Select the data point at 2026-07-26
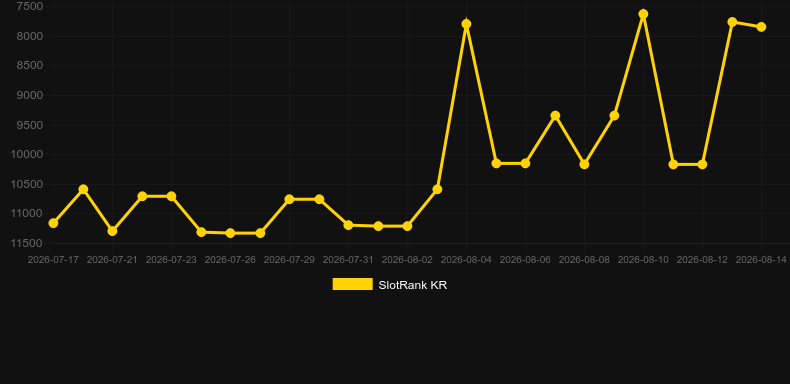 [x=230, y=233]
